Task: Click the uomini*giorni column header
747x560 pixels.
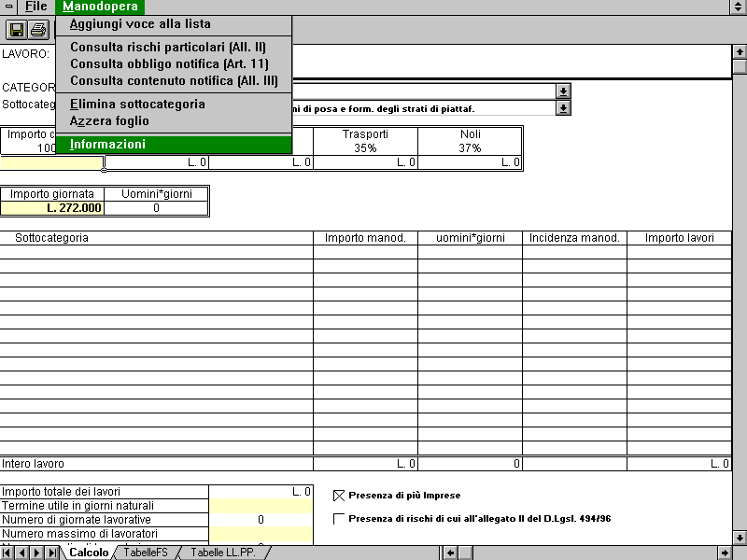Action: 471,238
